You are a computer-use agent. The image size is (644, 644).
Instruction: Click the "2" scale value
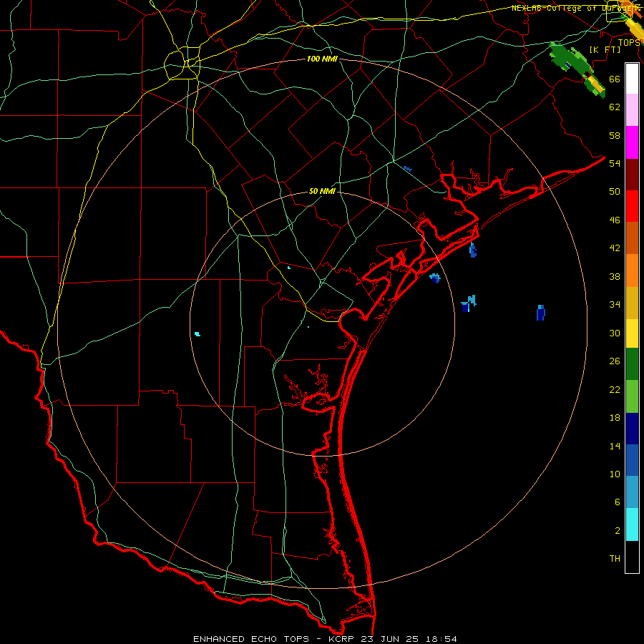617,531
